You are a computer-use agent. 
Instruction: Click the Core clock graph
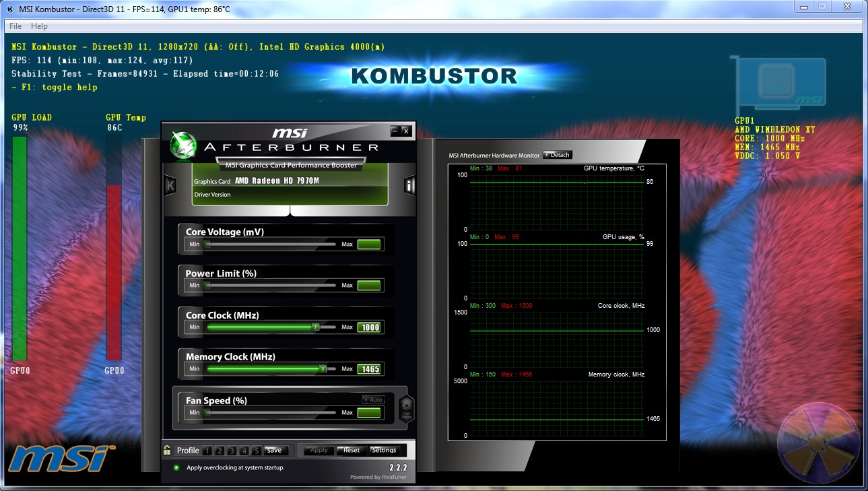[x=557, y=339]
